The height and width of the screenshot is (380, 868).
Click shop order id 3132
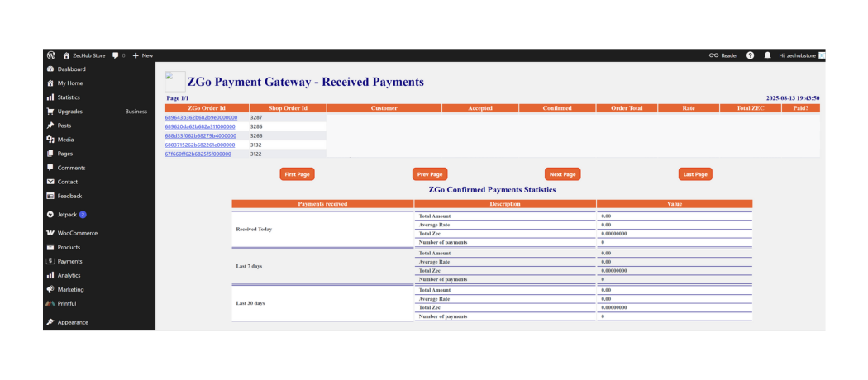[256, 145]
